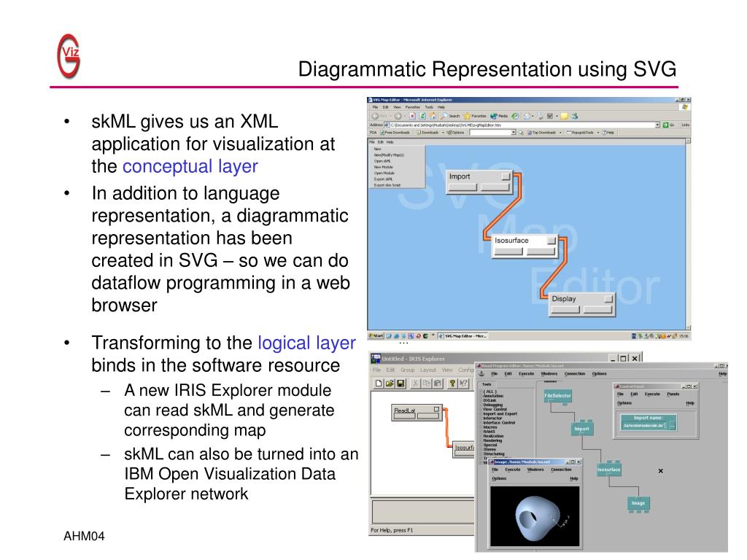This screenshot has height=560, width=747.
Task: Click the Display module's corner button
Action: pos(608,298)
